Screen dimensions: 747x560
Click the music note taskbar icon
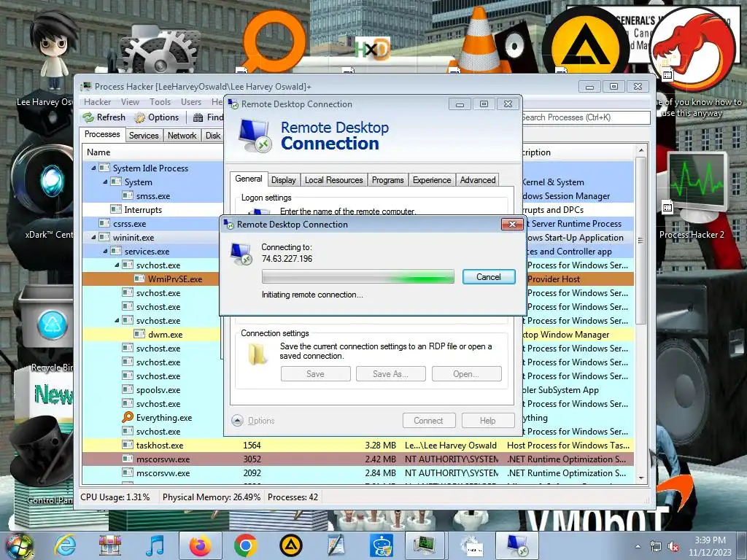[x=155, y=545]
